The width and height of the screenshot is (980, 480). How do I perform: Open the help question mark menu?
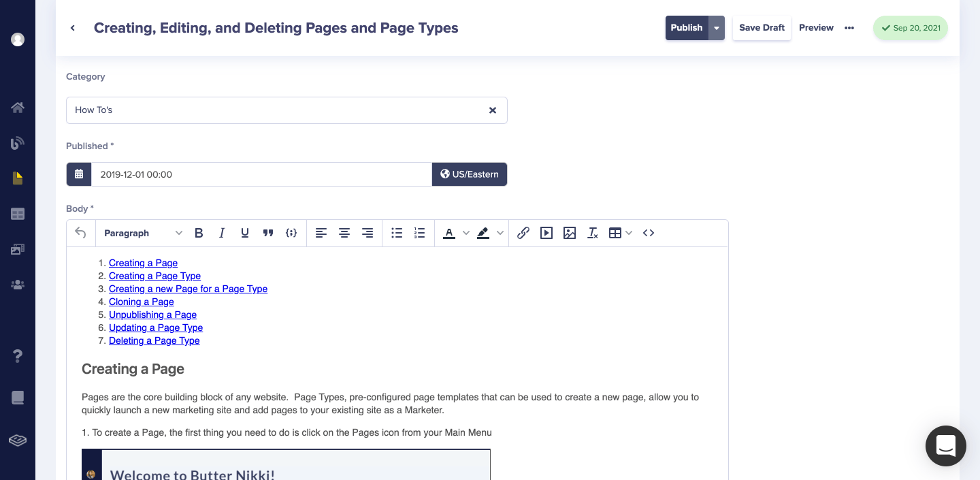[x=18, y=355]
